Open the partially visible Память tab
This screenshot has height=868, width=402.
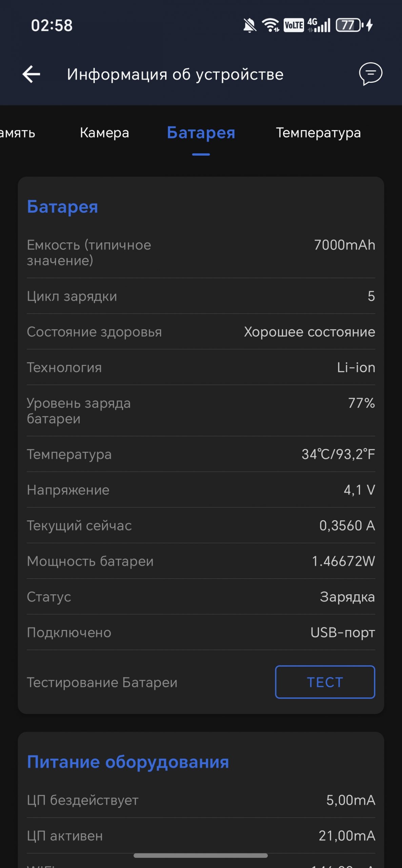(18, 133)
